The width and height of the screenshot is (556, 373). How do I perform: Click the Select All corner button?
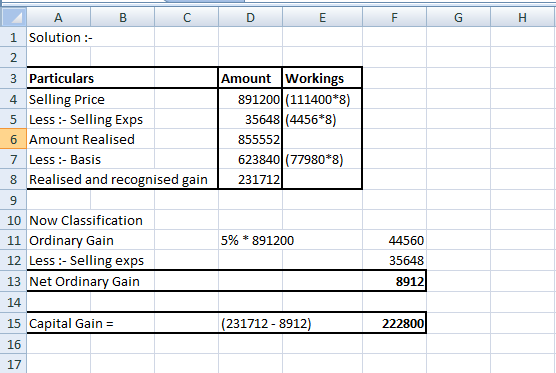pyautogui.click(x=13, y=17)
